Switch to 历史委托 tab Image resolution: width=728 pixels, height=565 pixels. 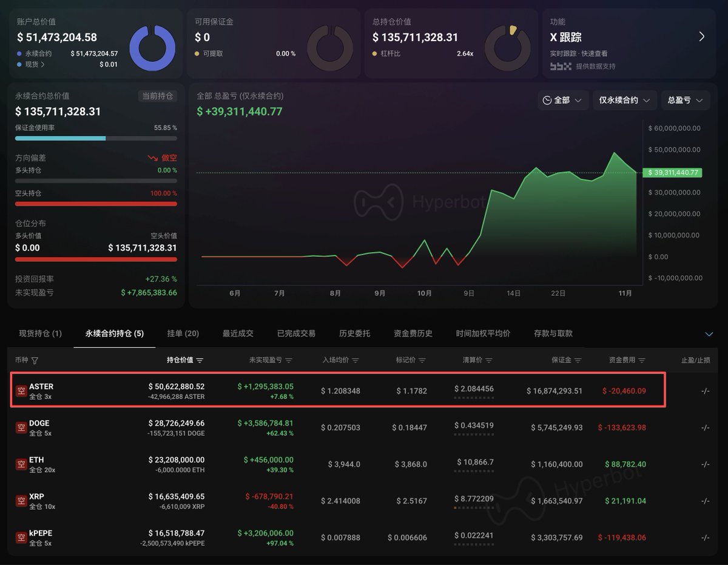click(x=354, y=333)
